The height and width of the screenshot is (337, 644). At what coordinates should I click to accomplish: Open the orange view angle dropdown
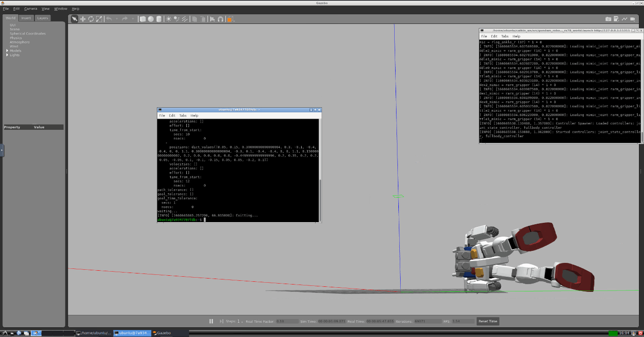coord(230,19)
